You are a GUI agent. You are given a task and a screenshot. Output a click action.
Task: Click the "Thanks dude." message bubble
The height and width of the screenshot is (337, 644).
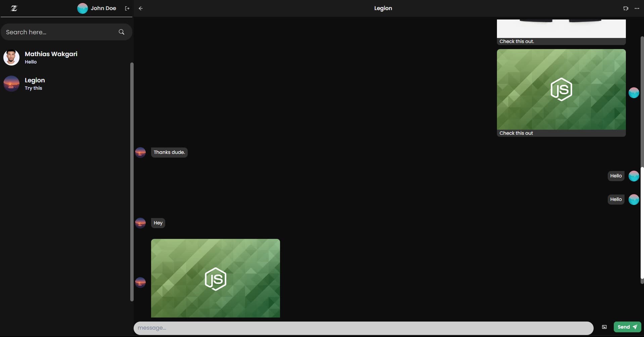(169, 152)
